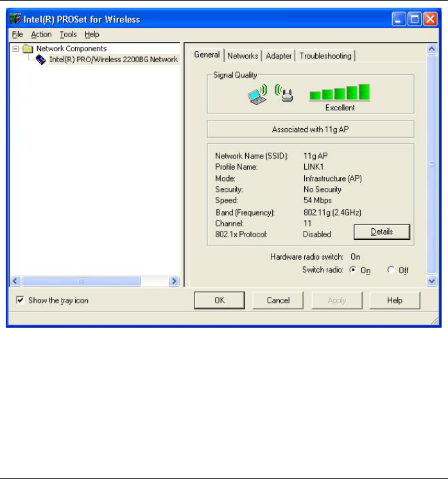Switch to the Troubleshooting tab

(x=325, y=56)
